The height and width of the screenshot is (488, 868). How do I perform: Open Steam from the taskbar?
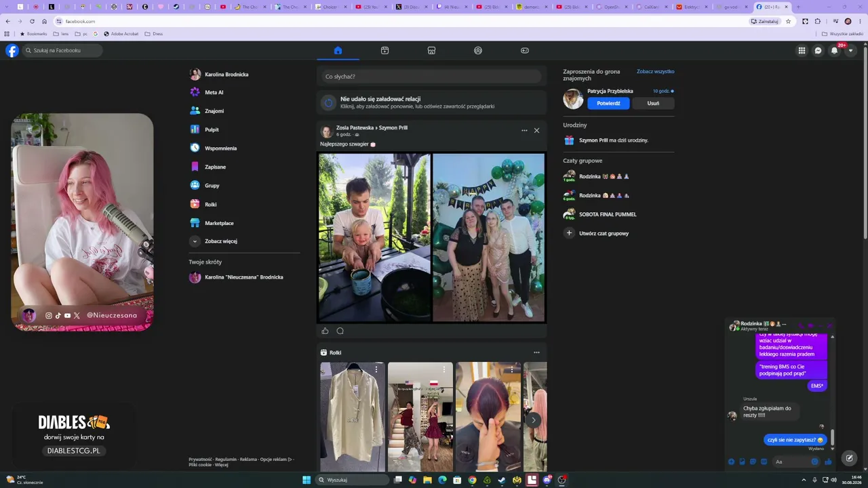(502, 480)
